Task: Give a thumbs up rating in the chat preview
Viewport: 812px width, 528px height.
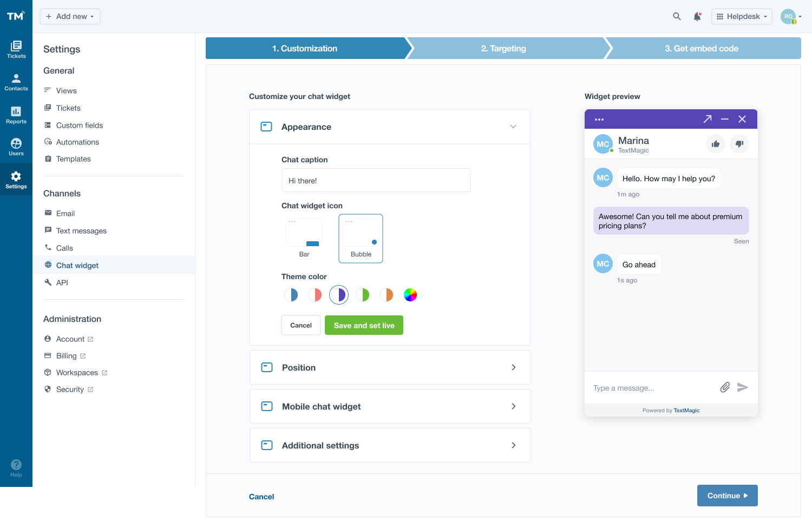Action: click(x=715, y=144)
